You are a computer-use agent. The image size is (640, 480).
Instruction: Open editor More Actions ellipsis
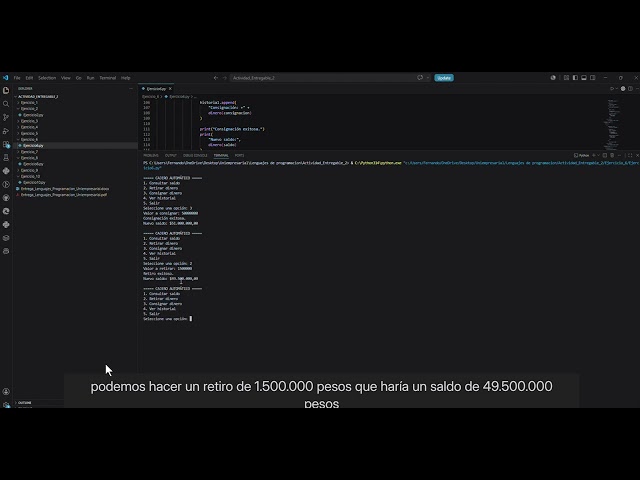pos(637,89)
